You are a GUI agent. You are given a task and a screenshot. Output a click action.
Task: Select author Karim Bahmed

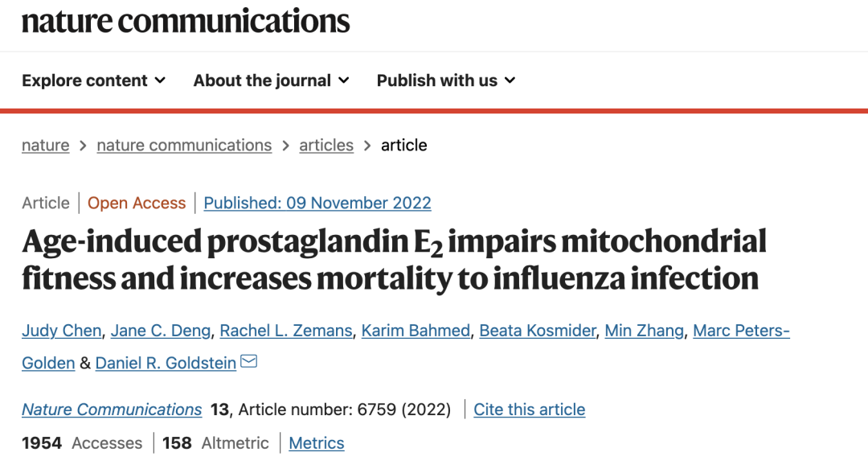pos(416,331)
